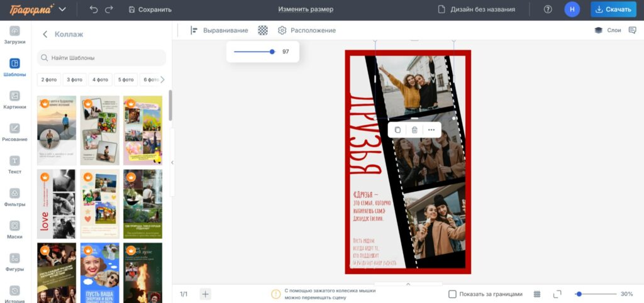Open more options for selected element
The image size is (644, 303).
tap(431, 129)
